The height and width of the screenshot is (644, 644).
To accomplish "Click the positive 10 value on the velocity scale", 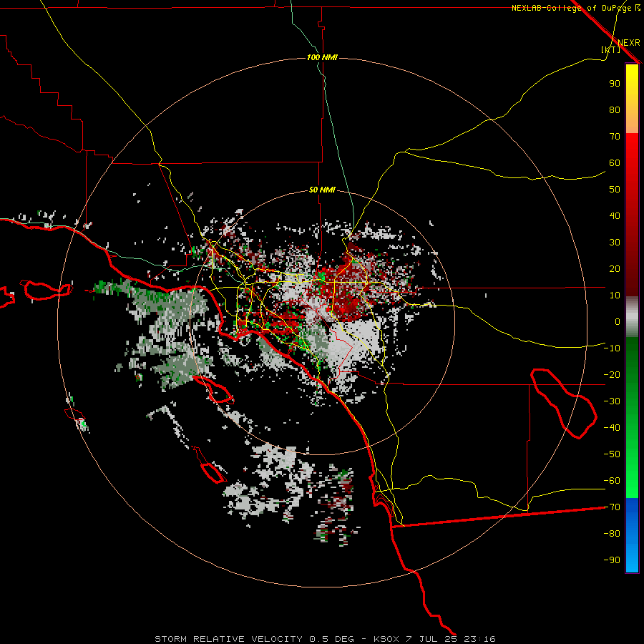I will (x=615, y=296).
